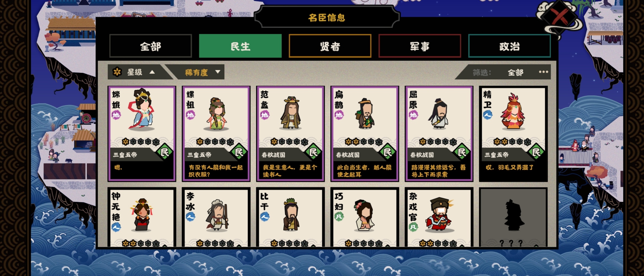Close the 名臣信息 panel with red X
The width and height of the screenshot is (644, 276).
pyautogui.click(x=560, y=16)
